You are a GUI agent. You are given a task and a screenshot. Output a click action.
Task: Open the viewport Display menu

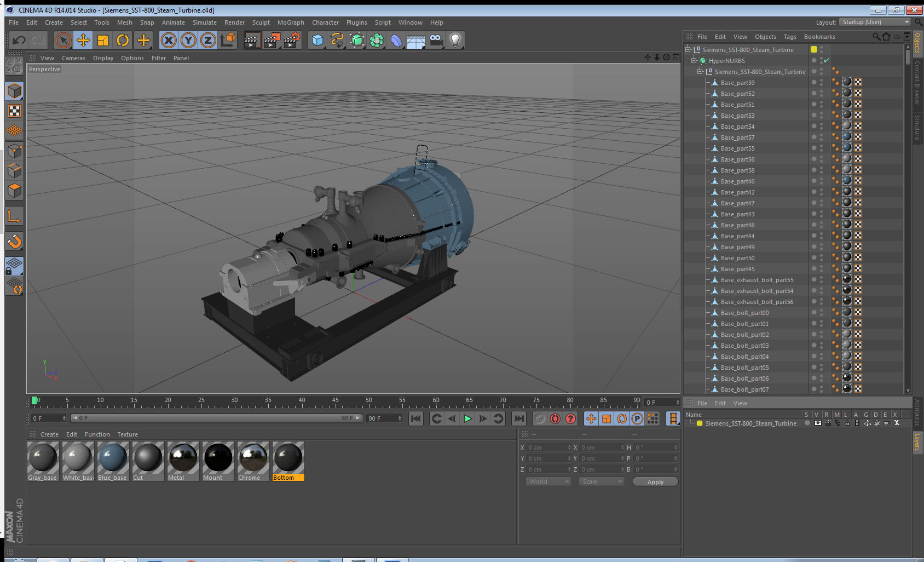click(x=103, y=58)
